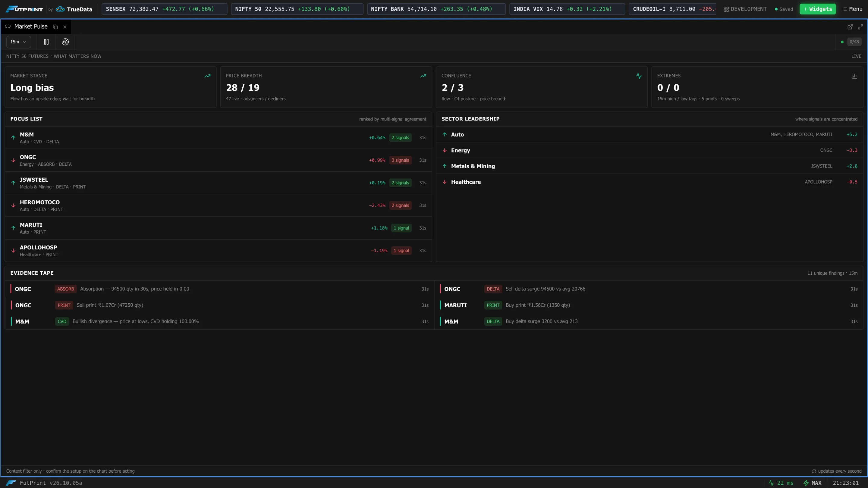Click the CRUDEOIL-I ticker
The width and height of the screenshot is (868, 488).
672,9
